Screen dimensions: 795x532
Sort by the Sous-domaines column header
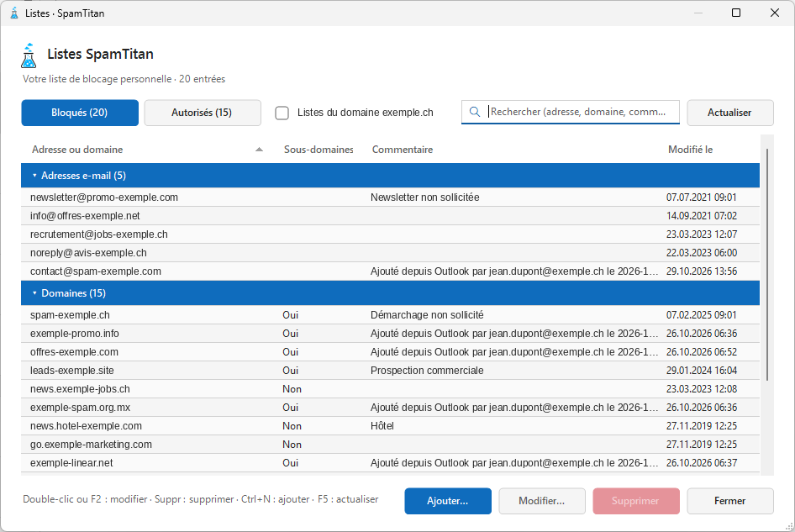tap(319, 150)
